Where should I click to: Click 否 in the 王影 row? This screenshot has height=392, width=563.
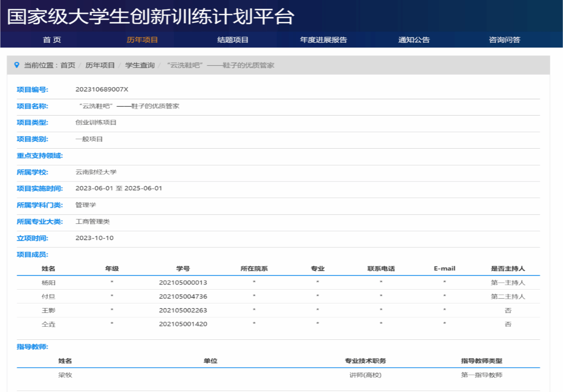(x=508, y=310)
